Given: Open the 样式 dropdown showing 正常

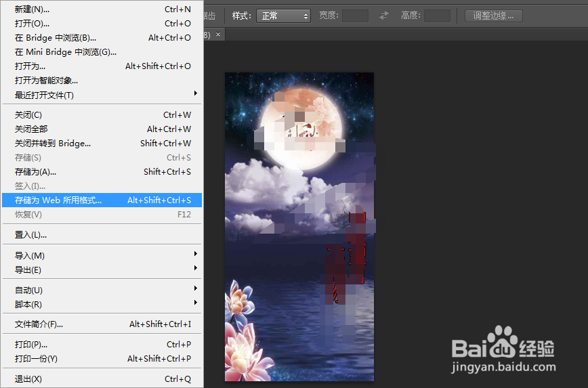Looking at the screenshot, I should [283, 16].
